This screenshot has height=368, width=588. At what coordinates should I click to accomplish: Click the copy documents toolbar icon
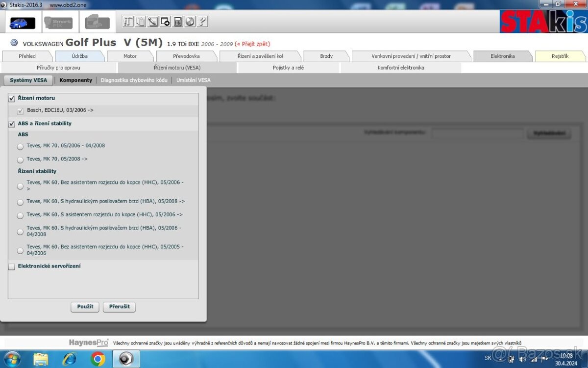[141, 22]
